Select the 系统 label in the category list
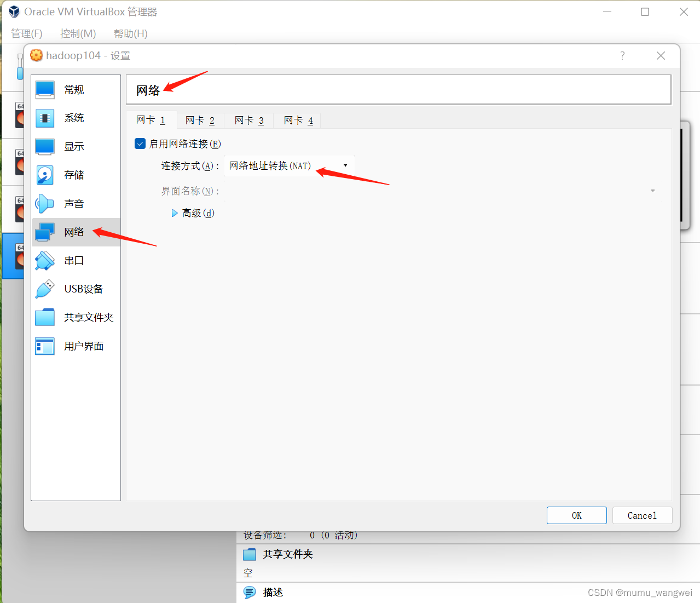 74,118
